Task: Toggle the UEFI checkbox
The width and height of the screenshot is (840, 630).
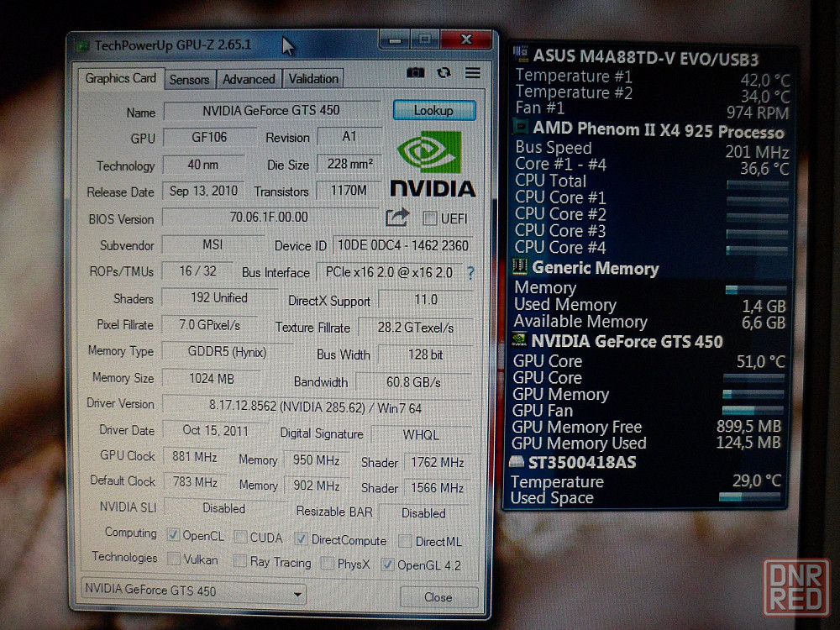Action: coord(429,218)
